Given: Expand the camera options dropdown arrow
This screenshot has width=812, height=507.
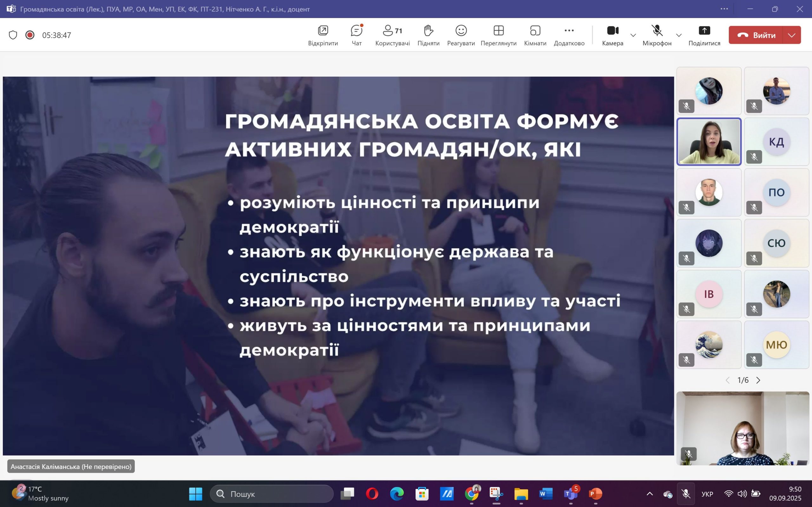Looking at the screenshot, I should click(x=633, y=35).
